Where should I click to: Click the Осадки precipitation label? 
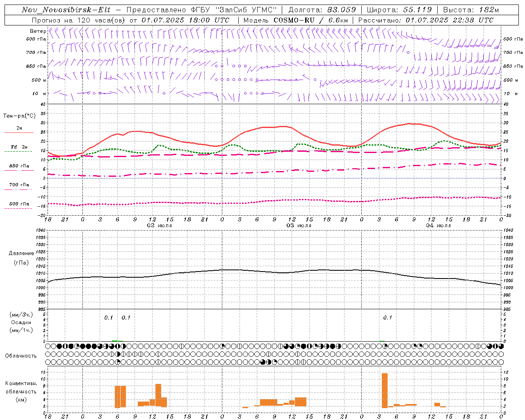coord(21,322)
